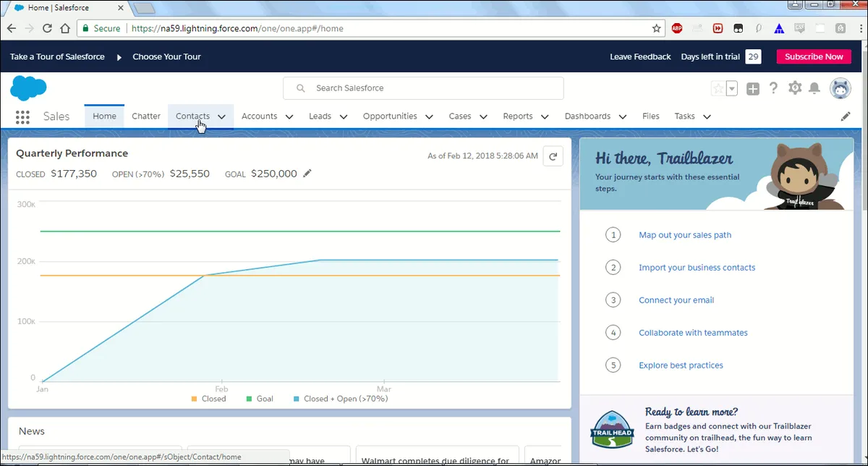Open Connect your email link
The height and width of the screenshot is (466, 868).
pyautogui.click(x=676, y=300)
